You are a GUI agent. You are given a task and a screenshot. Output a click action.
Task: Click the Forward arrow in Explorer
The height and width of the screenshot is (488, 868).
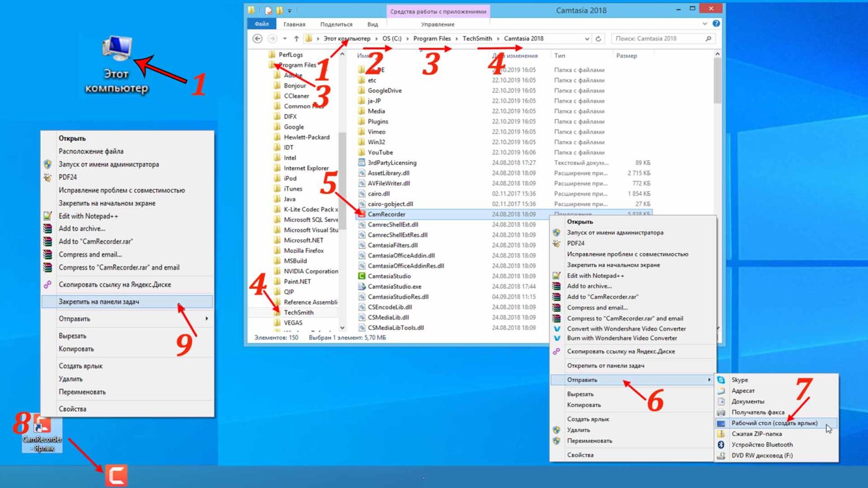coord(272,38)
